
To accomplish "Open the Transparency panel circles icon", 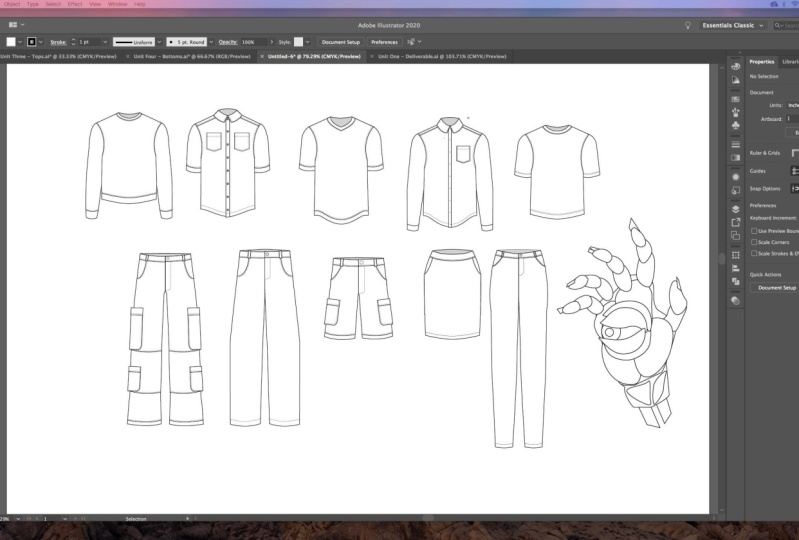I will click(x=735, y=301).
